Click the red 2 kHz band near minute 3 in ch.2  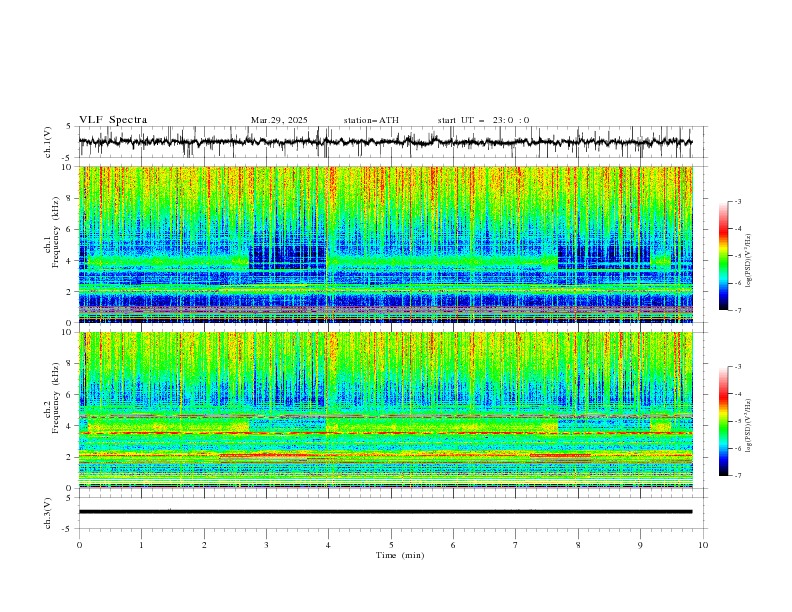click(x=264, y=455)
